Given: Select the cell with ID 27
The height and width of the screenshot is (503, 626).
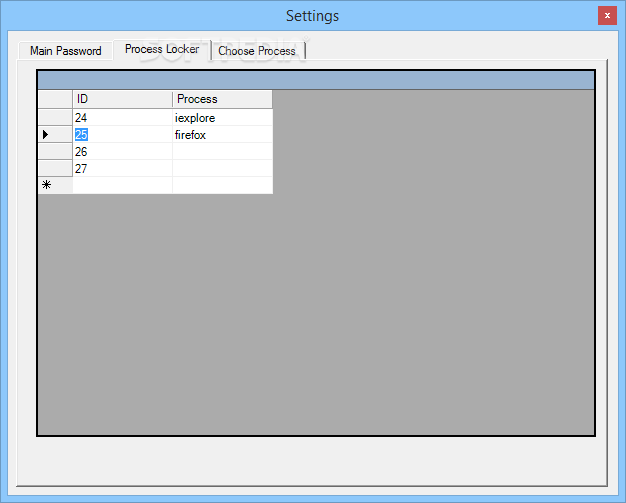Looking at the screenshot, I should 123,168.
